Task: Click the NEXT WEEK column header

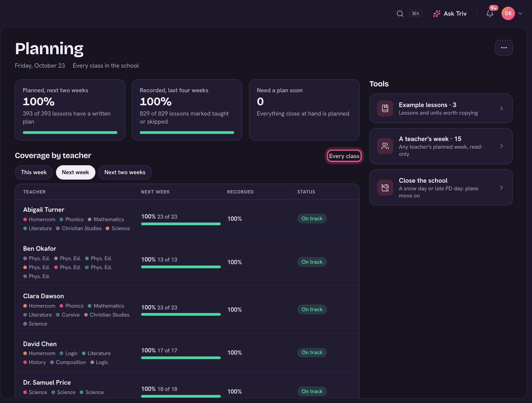Action: tap(156, 192)
